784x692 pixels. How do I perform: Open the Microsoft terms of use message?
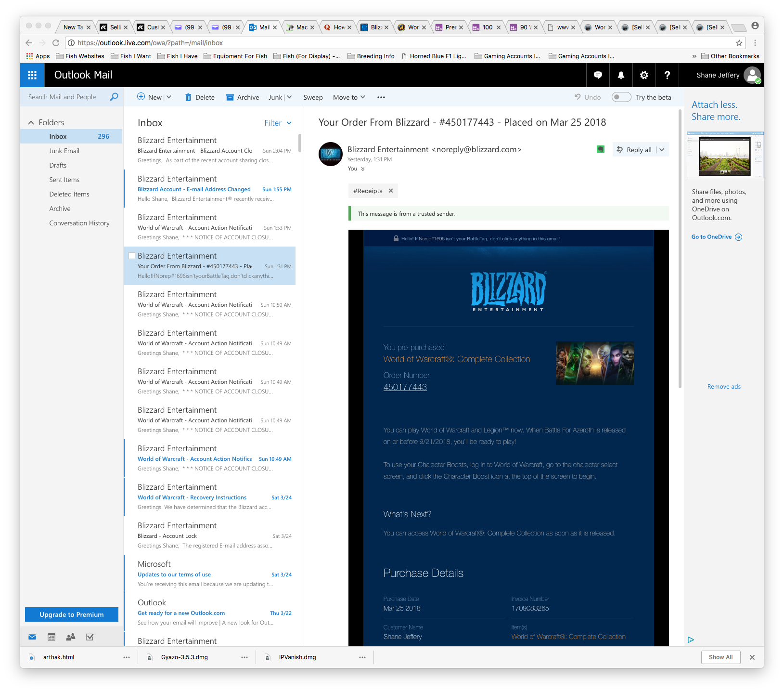pyautogui.click(x=209, y=574)
